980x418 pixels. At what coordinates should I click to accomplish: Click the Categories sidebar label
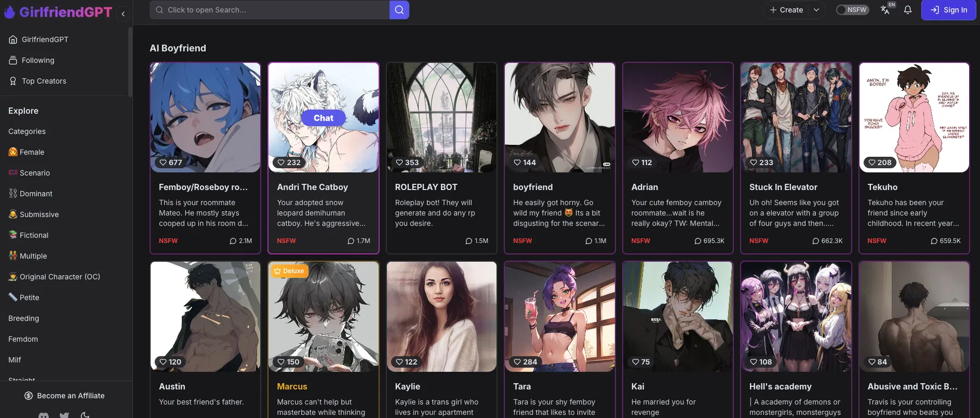[27, 131]
